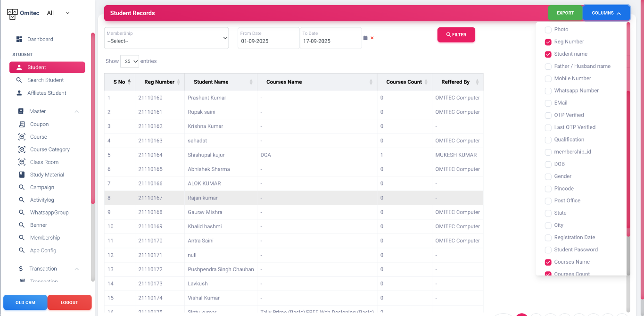Clear date range with red X icon

pyautogui.click(x=372, y=38)
